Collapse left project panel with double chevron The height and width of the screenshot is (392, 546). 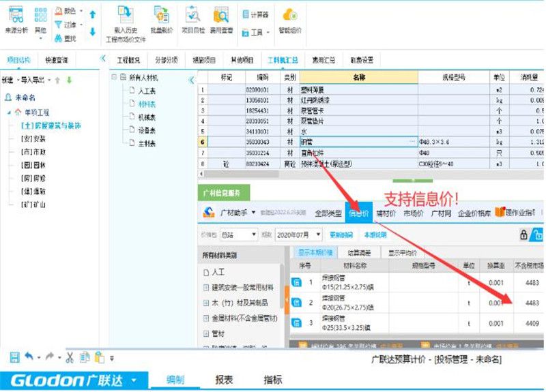[103, 59]
